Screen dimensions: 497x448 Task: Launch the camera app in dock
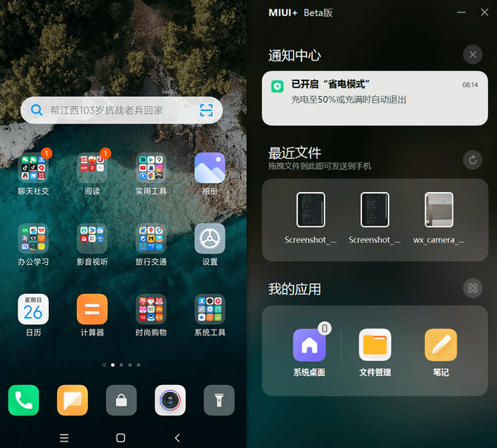[170, 401]
